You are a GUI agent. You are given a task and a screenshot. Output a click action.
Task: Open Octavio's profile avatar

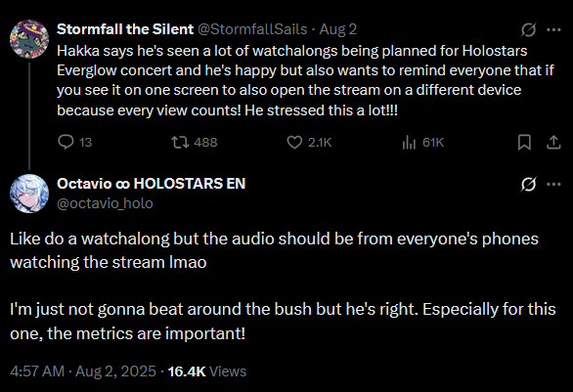tap(29, 194)
